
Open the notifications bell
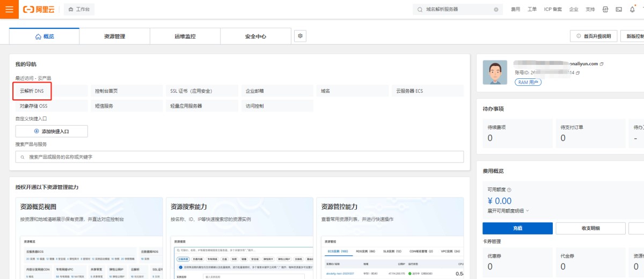(x=632, y=10)
